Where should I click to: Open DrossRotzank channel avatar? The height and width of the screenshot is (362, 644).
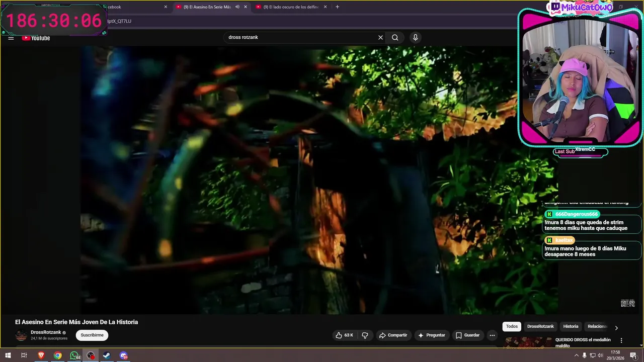pos(21,335)
